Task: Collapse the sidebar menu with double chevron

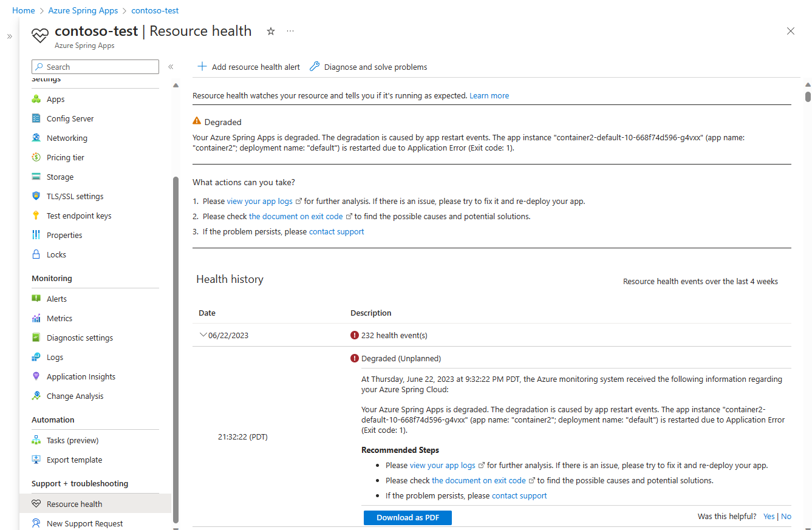Action: (171, 67)
